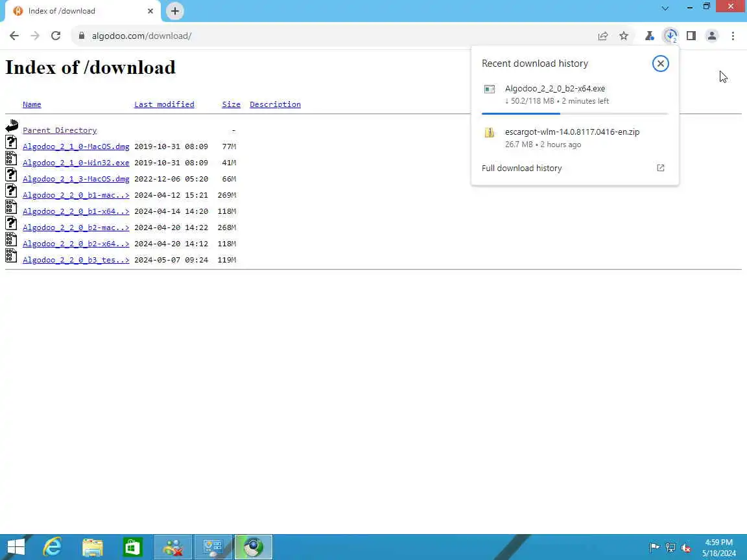Open the Algodoo_2_2_0_b2-x64 link
Image resolution: width=747 pixels, height=560 pixels.
tap(76, 243)
